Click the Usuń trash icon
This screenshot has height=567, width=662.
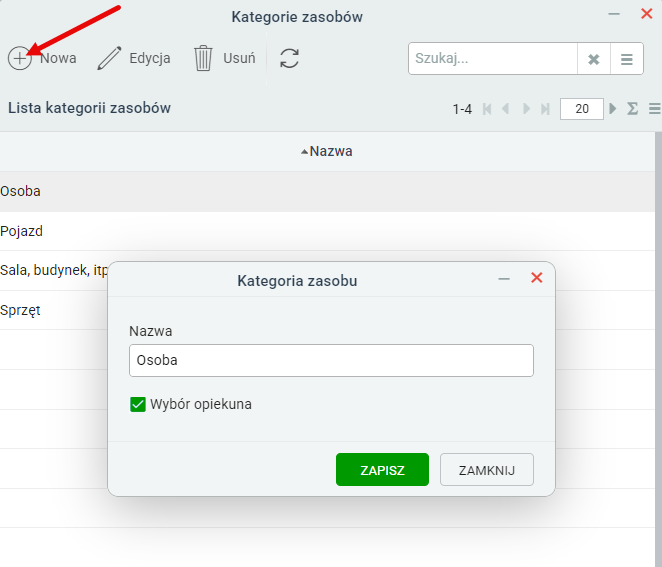[x=203, y=58]
